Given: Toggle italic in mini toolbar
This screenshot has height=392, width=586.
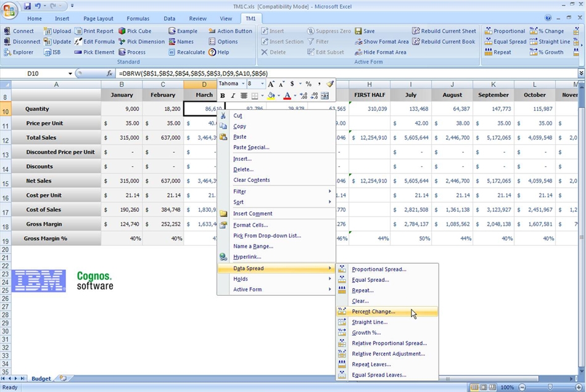Looking at the screenshot, I should coord(233,96).
